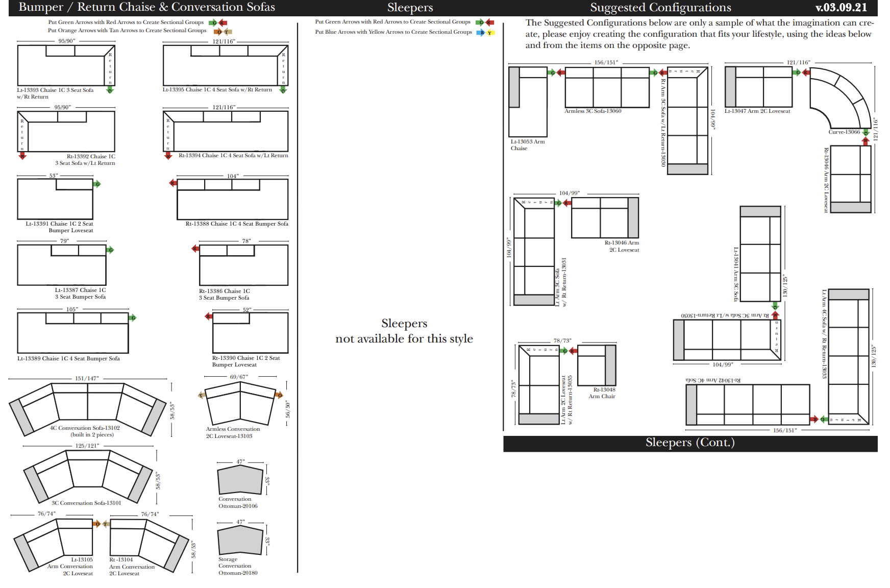Click the version number v.03.09.21
Screen dimensions: 890x588
pos(841,8)
